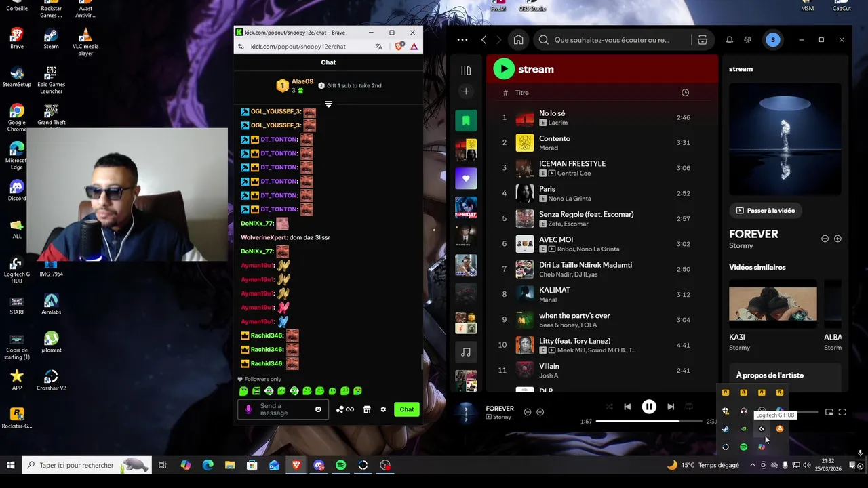868x488 pixels.
Task: Open the Liked Songs heart tile in sidebar
Action: tap(466, 178)
